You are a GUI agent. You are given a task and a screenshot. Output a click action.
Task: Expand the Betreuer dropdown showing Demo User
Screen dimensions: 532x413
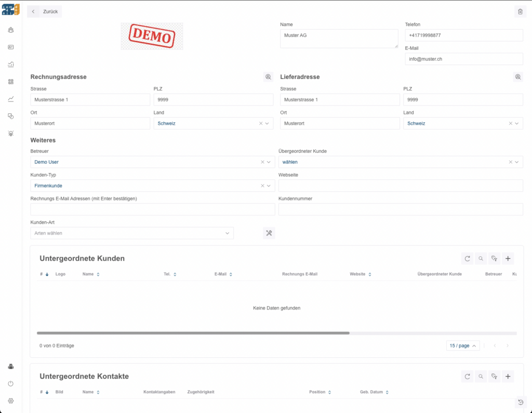coord(269,162)
